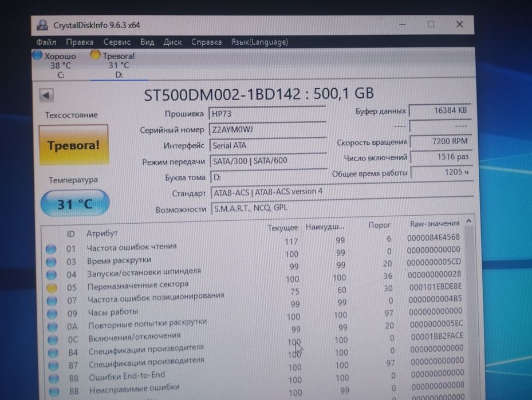Click the Буква тома field showing D:
The image size is (532, 400).
click(x=269, y=176)
